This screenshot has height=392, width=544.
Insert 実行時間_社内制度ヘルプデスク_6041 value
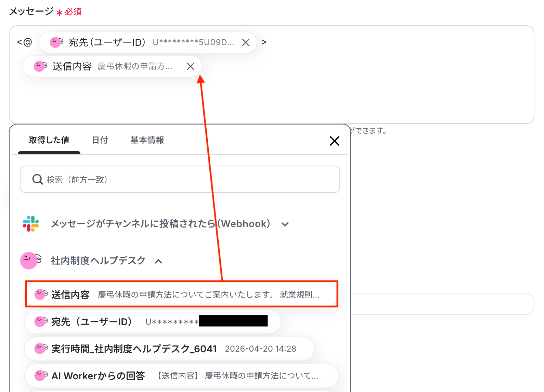click(x=169, y=349)
